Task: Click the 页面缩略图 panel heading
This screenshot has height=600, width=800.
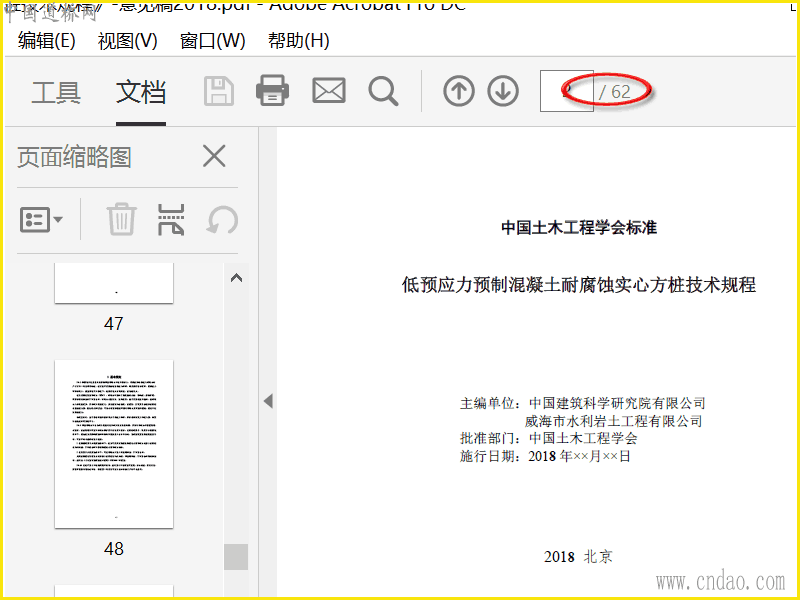Action: tap(74, 157)
